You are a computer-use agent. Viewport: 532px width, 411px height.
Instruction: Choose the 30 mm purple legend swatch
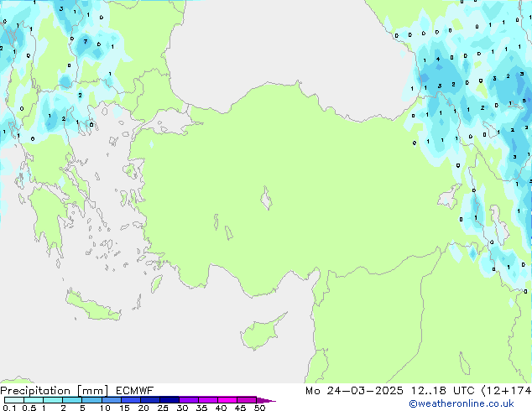pyautogui.click(x=188, y=400)
